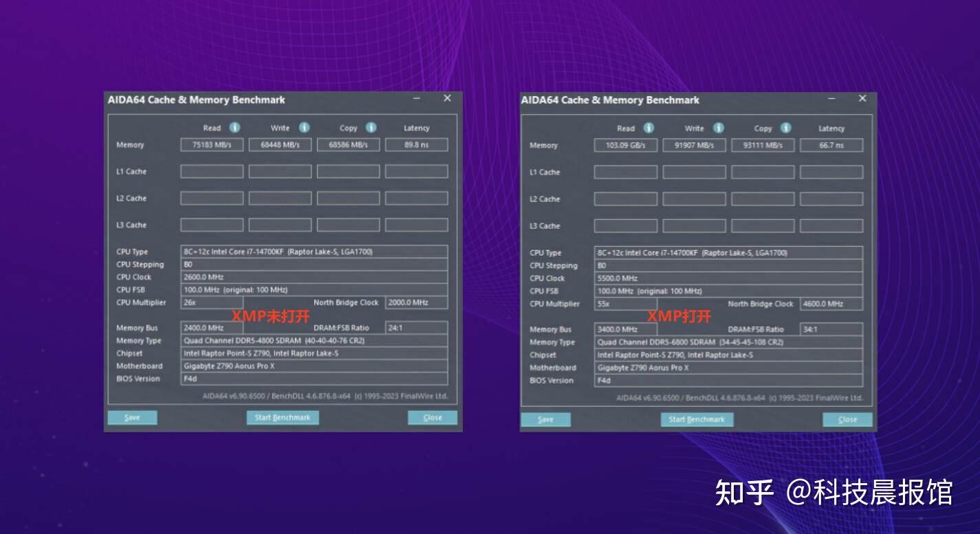
Task: Select Memory Write value 91907 MB/s
Action: coord(694,146)
